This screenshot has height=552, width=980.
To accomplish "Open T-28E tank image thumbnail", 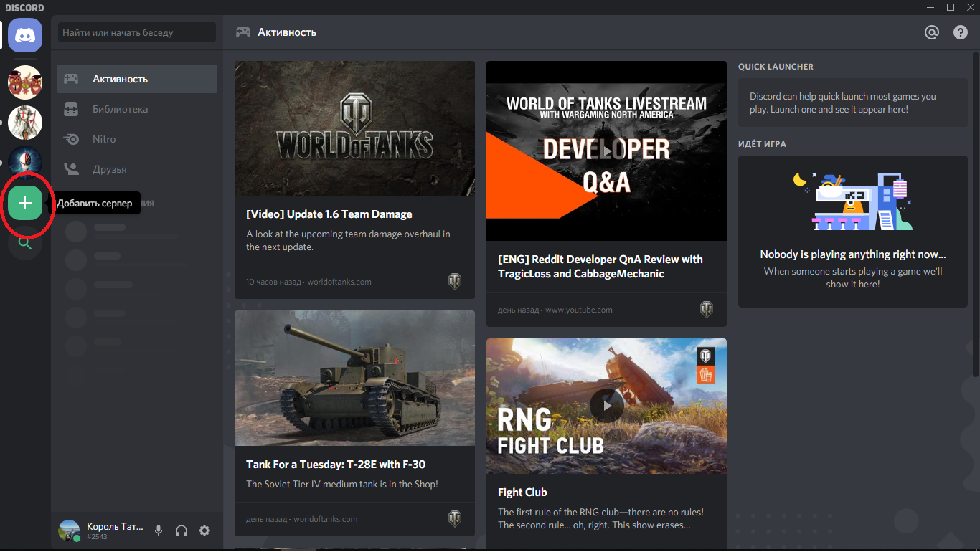I will pyautogui.click(x=354, y=378).
